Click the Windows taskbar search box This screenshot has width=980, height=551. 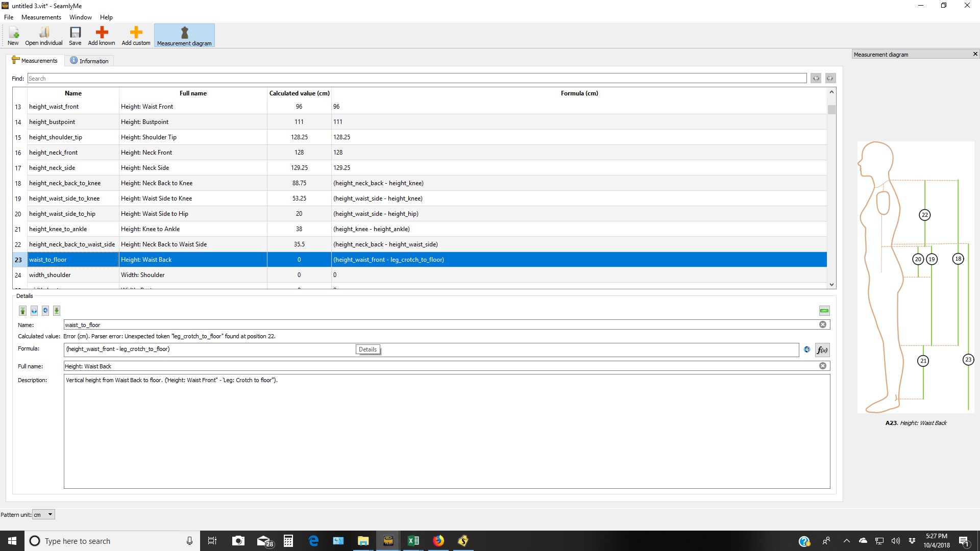(112, 541)
